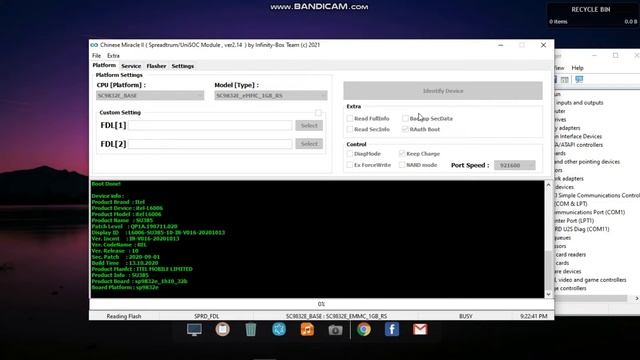Click the SPRD_FDL status bar entry

(207, 316)
